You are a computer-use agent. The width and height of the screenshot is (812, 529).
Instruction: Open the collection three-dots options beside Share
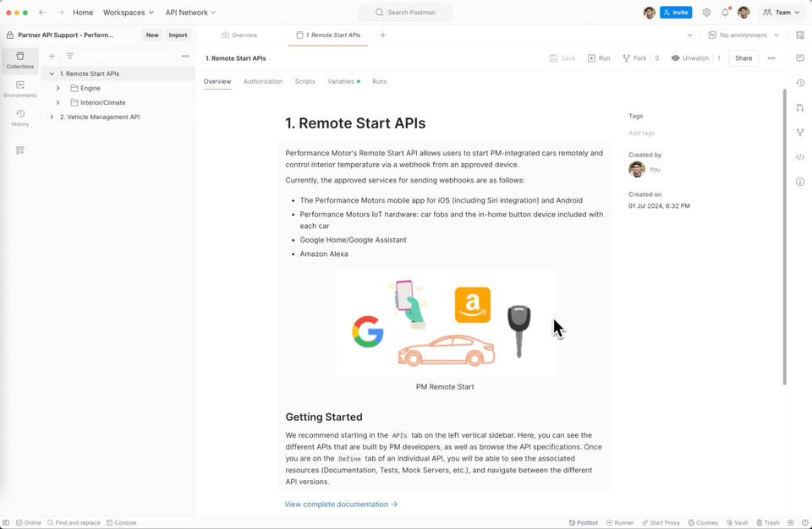pos(771,58)
